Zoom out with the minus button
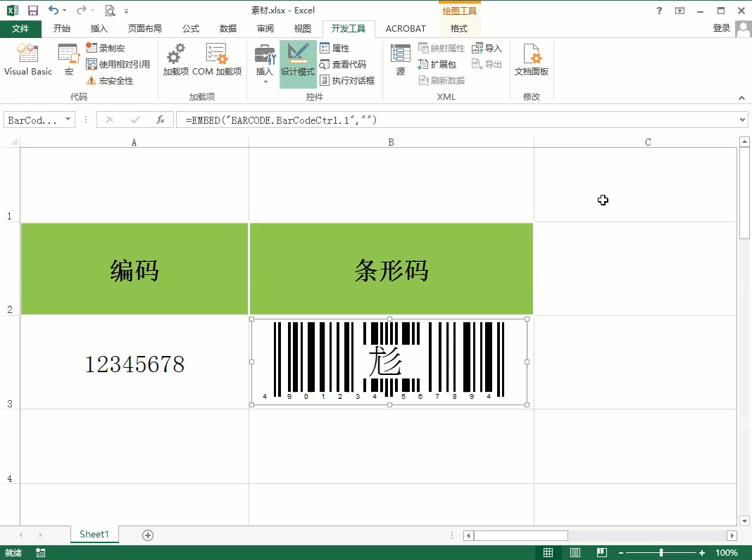 point(620,553)
